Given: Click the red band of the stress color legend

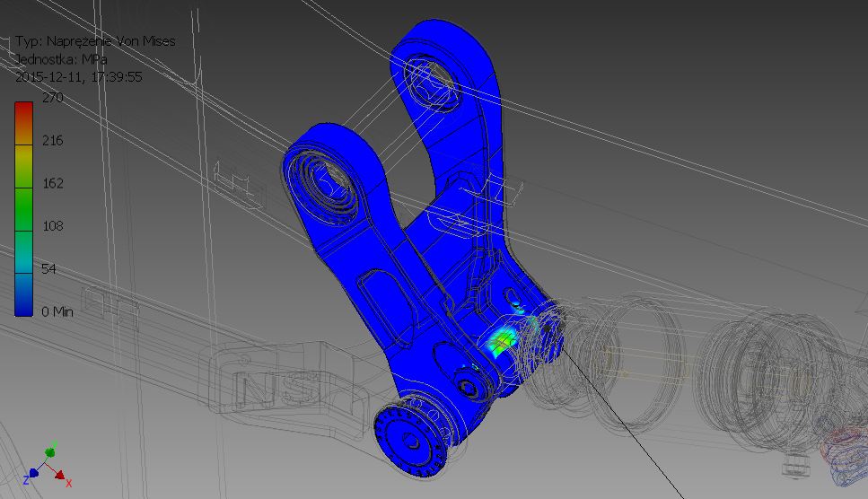Looking at the screenshot, I should click(x=23, y=123).
